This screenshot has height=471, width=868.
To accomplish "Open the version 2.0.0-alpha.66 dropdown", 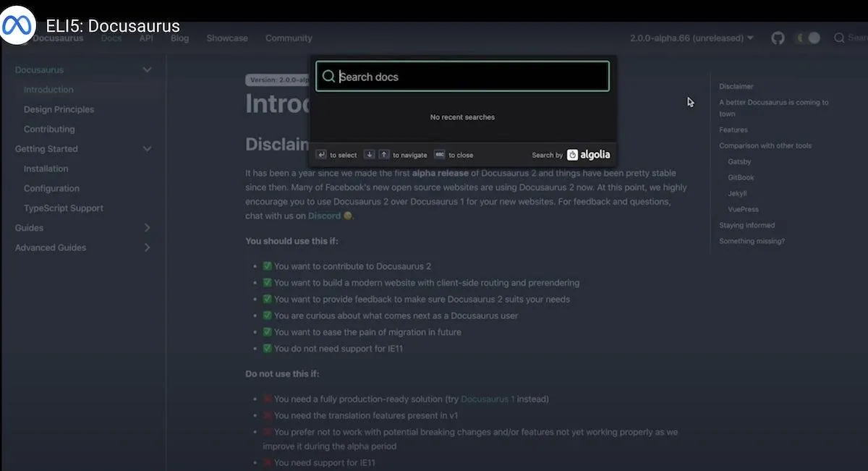I will pyautogui.click(x=692, y=38).
